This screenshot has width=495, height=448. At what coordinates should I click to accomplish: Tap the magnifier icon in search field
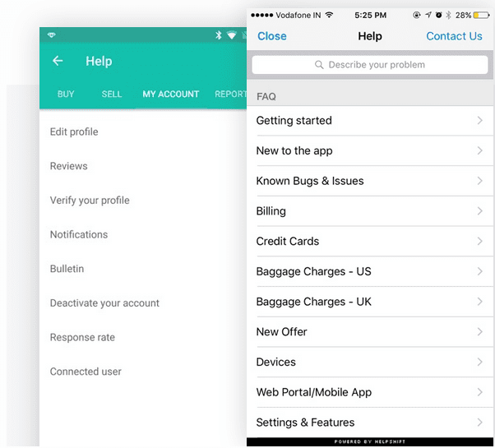(x=319, y=65)
